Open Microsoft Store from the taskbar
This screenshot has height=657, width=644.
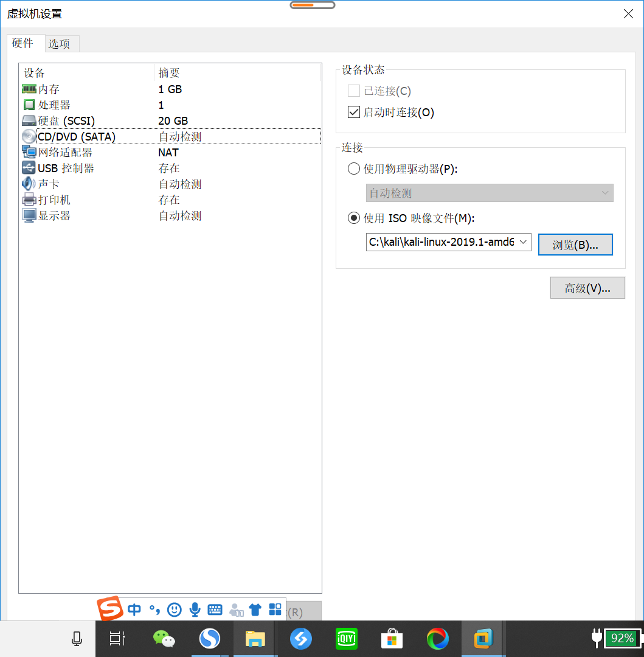[392, 639]
